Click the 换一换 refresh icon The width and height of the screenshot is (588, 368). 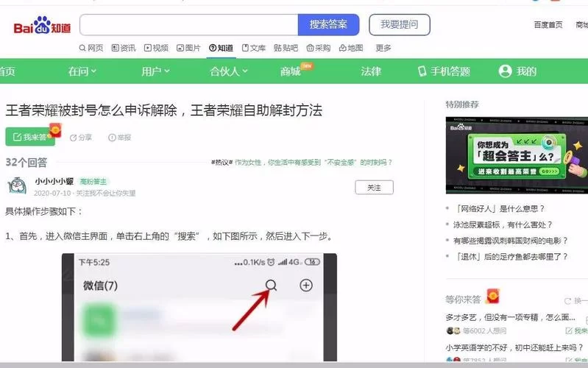[567, 301]
